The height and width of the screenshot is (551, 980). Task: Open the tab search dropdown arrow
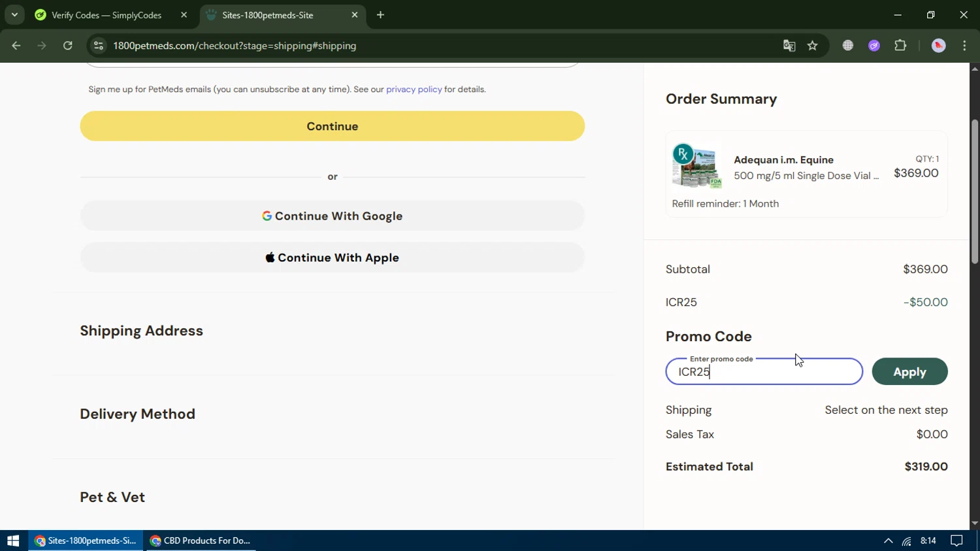(14, 15)
